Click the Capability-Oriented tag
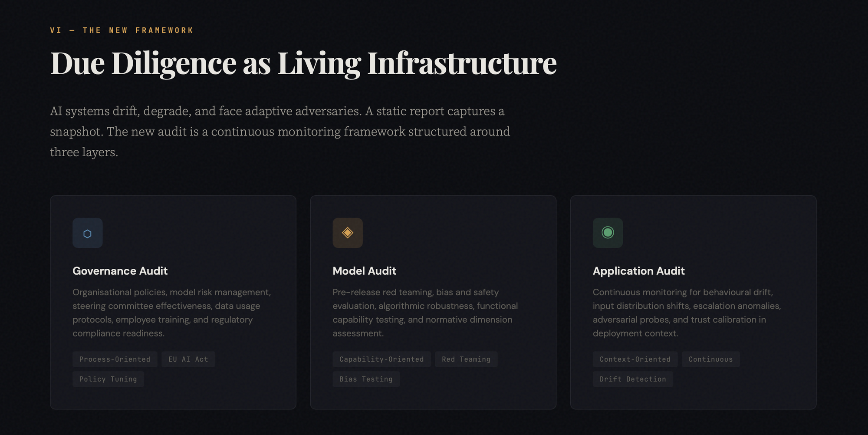 381,359
